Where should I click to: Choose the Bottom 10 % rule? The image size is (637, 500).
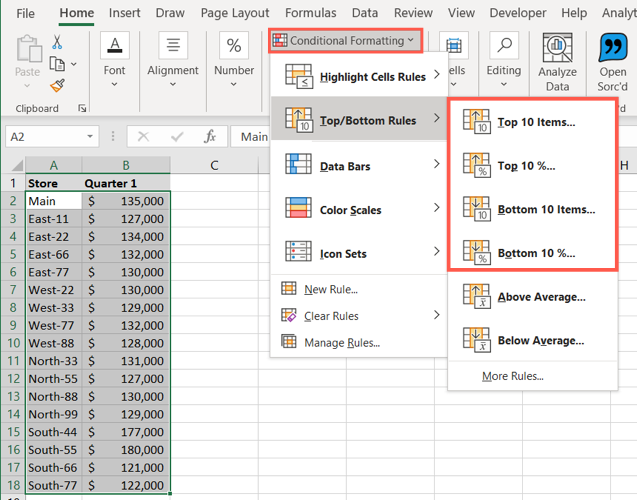[x=535, y=253]
